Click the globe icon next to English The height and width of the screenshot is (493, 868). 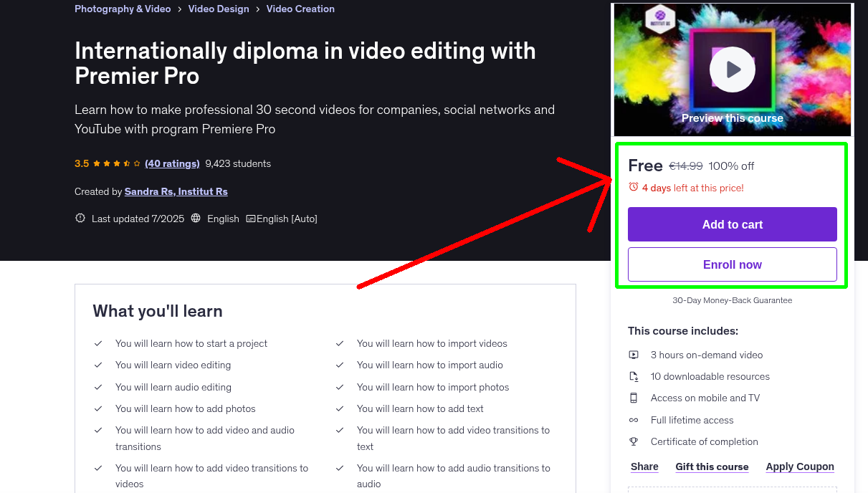(x=196, y=219)
